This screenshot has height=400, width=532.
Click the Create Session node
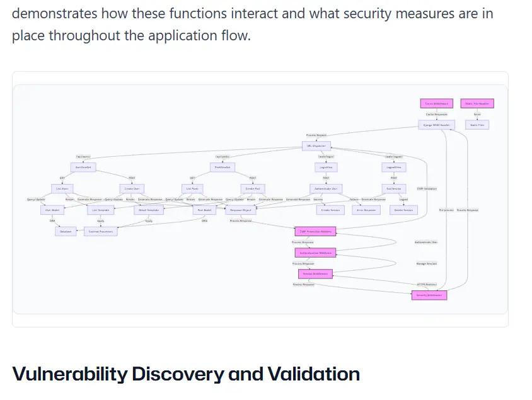(x=330, y=210)
